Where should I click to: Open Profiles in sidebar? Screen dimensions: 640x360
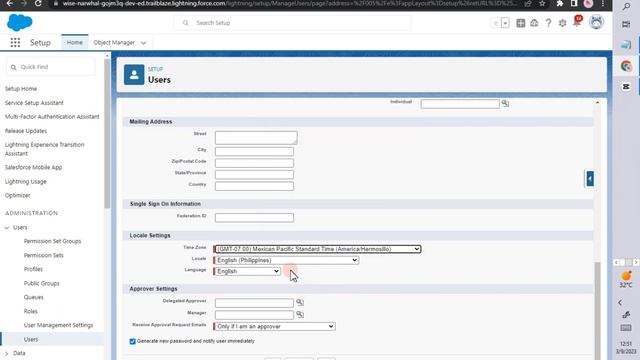tap(33, 269)
